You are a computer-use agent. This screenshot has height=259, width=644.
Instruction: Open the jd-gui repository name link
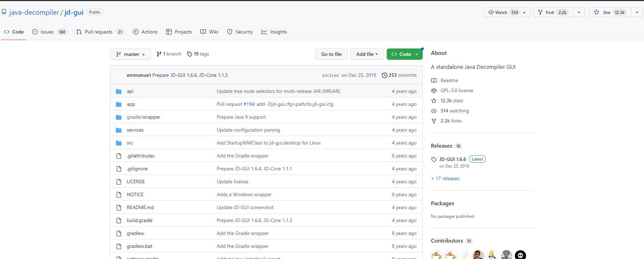74,12
